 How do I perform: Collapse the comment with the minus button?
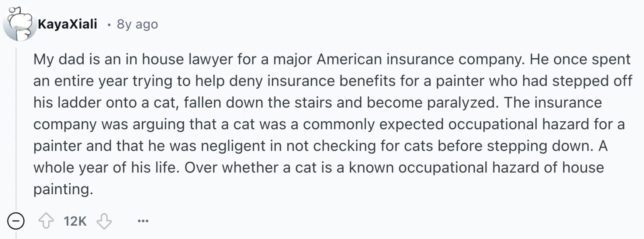[x=16, y=221]
